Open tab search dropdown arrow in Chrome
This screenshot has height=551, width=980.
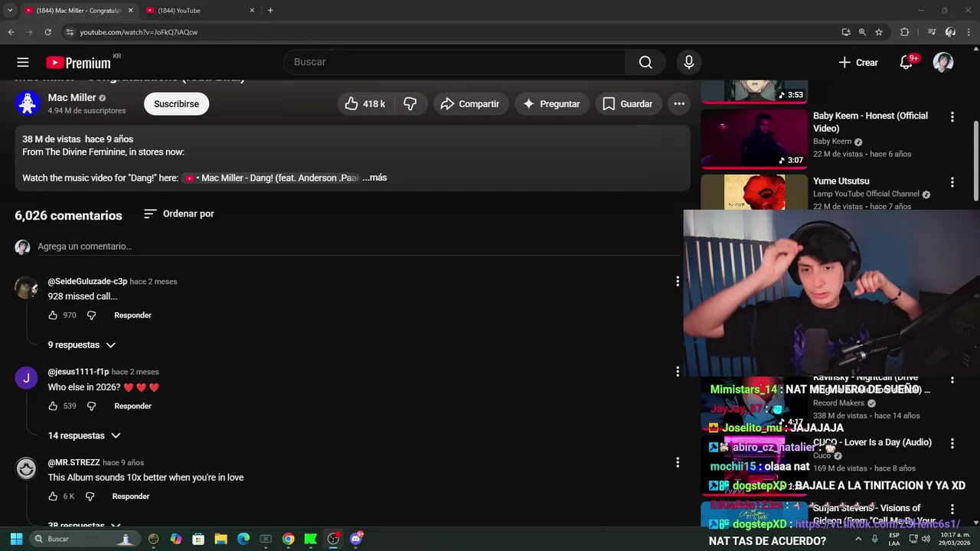10,10
